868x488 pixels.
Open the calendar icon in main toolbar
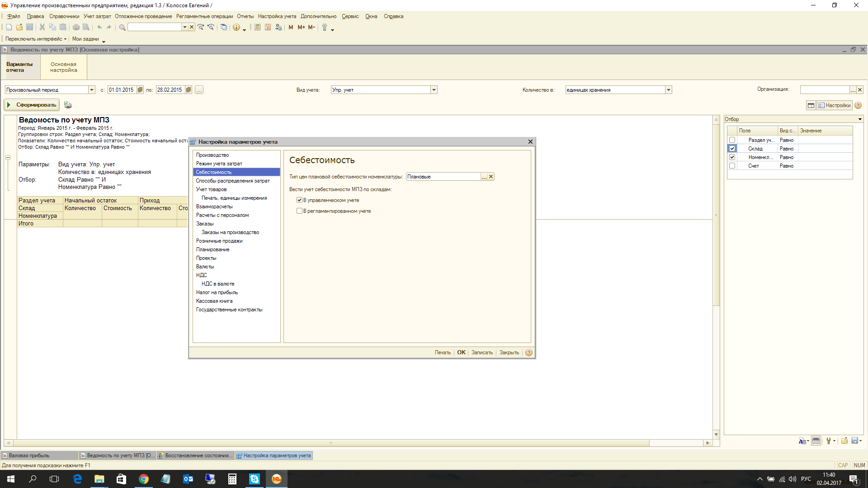point(268,28)
